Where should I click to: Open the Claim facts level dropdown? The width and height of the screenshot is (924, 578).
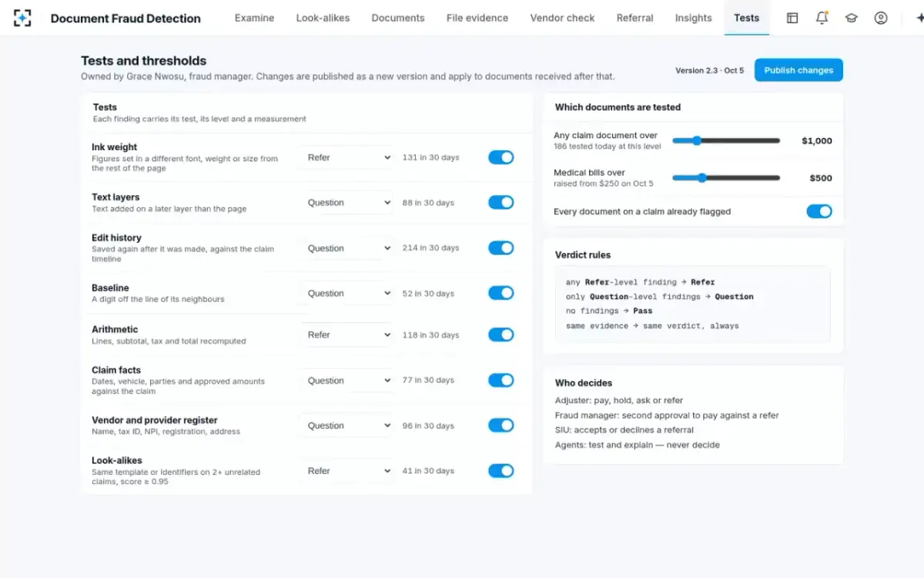(348, 380)
